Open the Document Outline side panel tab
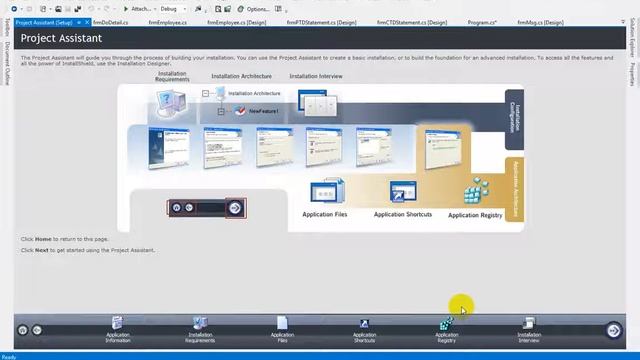Screen dimensions: 640x360 pyautogui.click(x=7, y=63)
